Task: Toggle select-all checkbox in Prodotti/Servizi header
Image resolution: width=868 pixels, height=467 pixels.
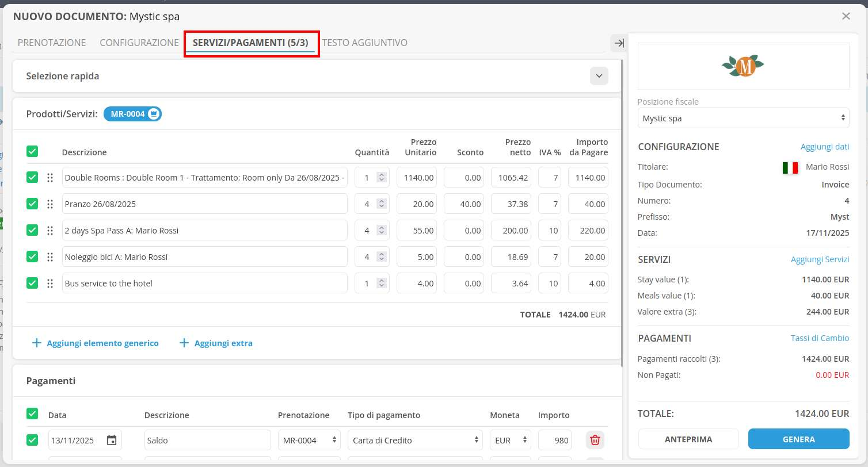Action: [32, 152]
